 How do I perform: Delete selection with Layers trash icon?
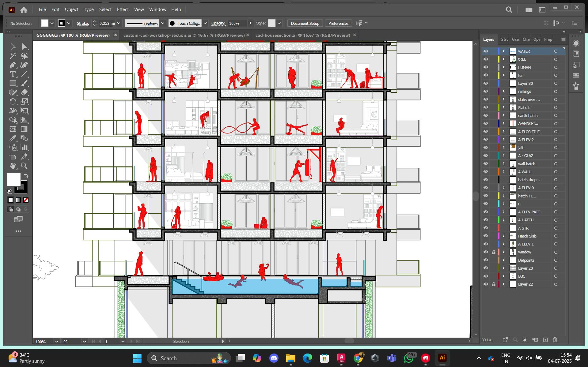(555, 340)
